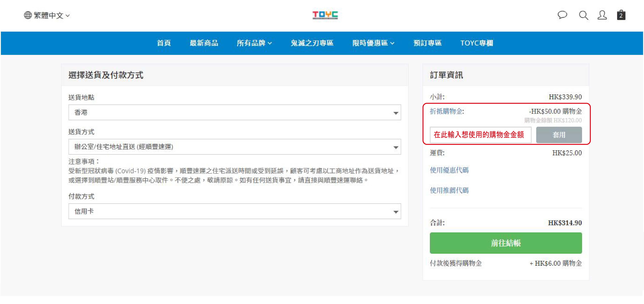The width and height of the screenshot is (644, 304).
Task: Open the 付款方式 信用卡 dropdown
Action: tap(235, 211)
